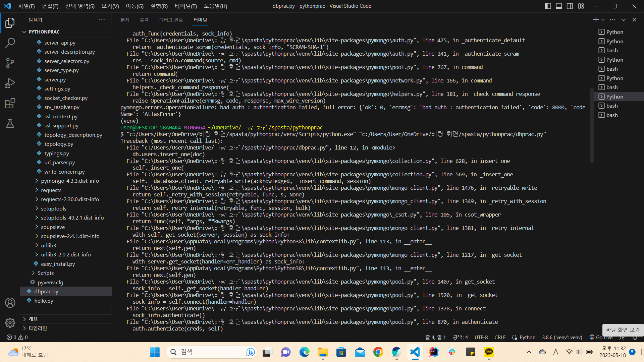The image size is (644, 362).
Task: Create a new terminal with plus icon
Action: [x=595, y=20]
